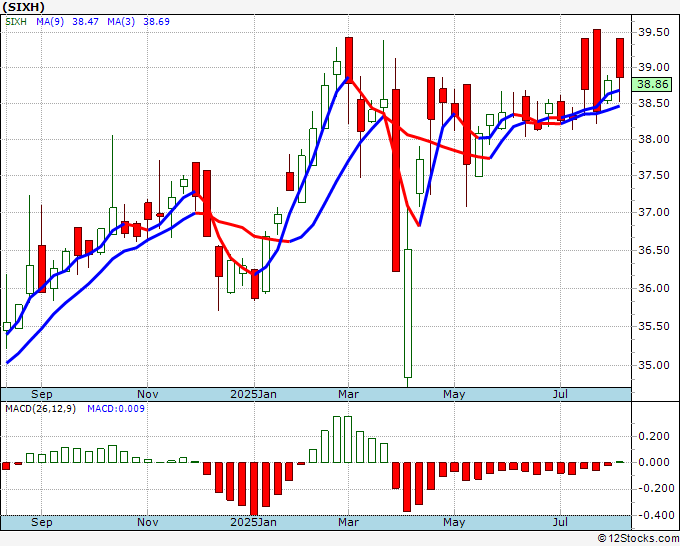Click the 38.50 price axis label
This screenshot has width=680, height=546.
pyautogui.click(x=654, y=103)
